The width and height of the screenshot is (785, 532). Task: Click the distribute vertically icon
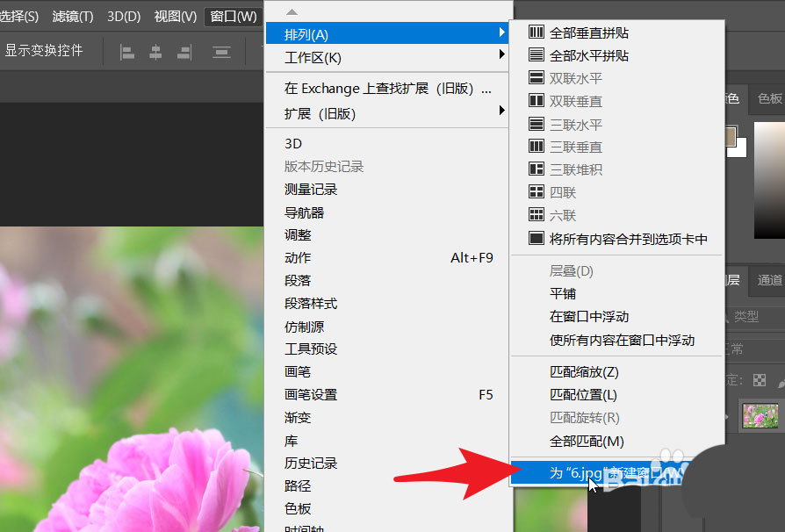pyautogui.click(x=221, y=52)
